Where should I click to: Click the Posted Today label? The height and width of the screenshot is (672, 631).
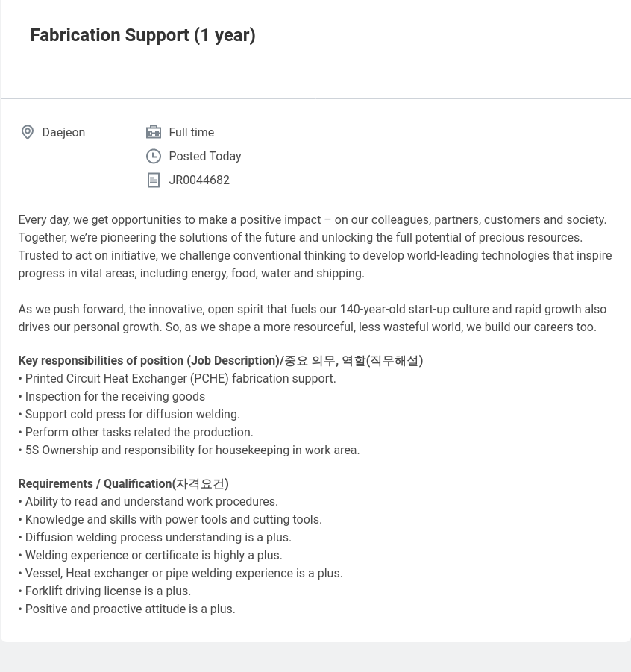coord(205,157)
